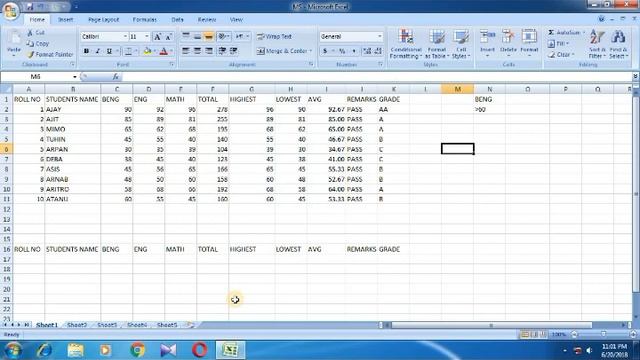Click the Shrink Font icon
The height and width of the screenshot is (360, 640).
(x=168, y=37)
